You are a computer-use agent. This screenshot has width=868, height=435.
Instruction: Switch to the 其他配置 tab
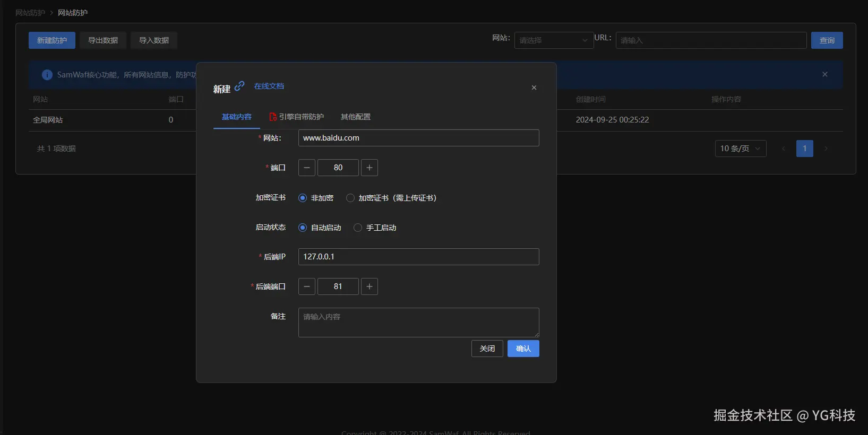pos(356,117)
